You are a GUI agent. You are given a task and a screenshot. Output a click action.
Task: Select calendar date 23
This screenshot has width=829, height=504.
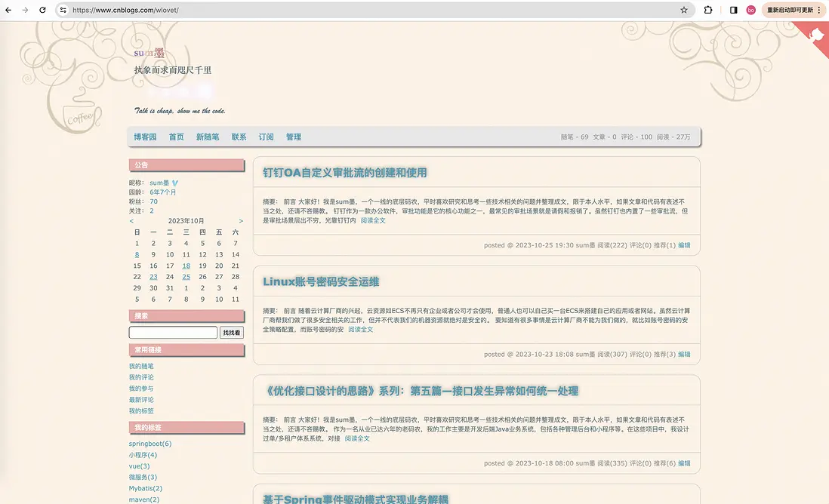[x=153, y=277]
